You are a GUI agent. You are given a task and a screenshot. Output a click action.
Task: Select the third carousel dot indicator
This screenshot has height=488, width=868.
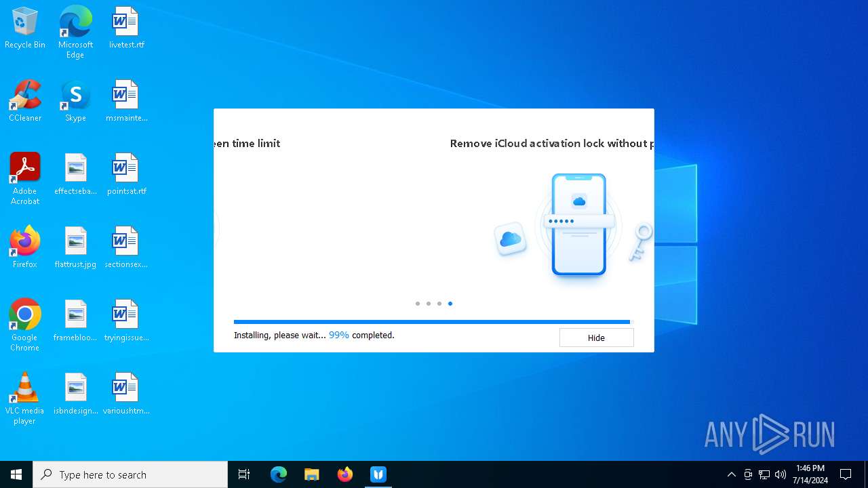pos(439,304)
